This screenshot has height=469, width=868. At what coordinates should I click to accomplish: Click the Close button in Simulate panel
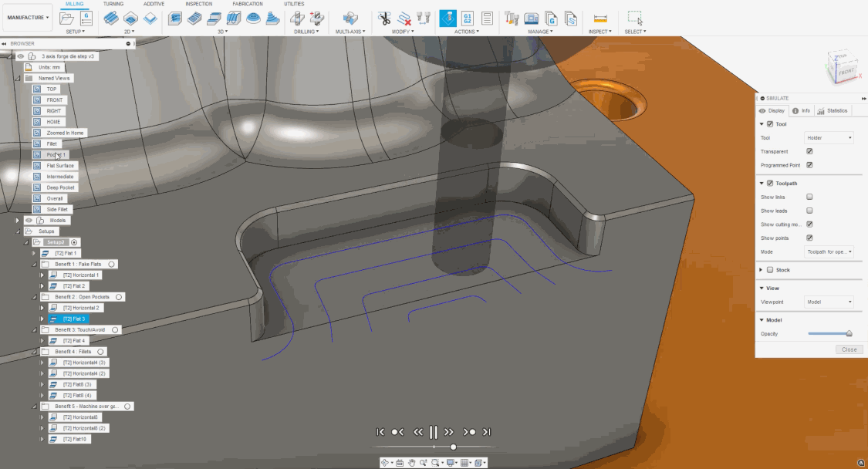[849, 349]
